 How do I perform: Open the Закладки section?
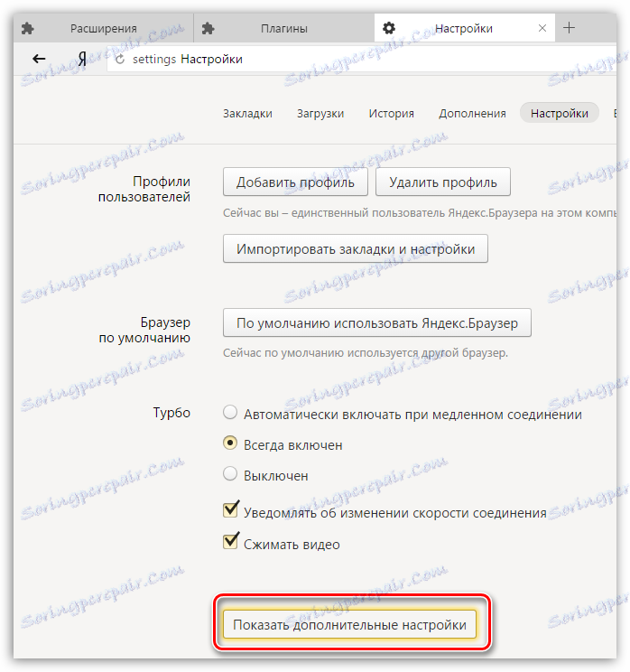247,114
